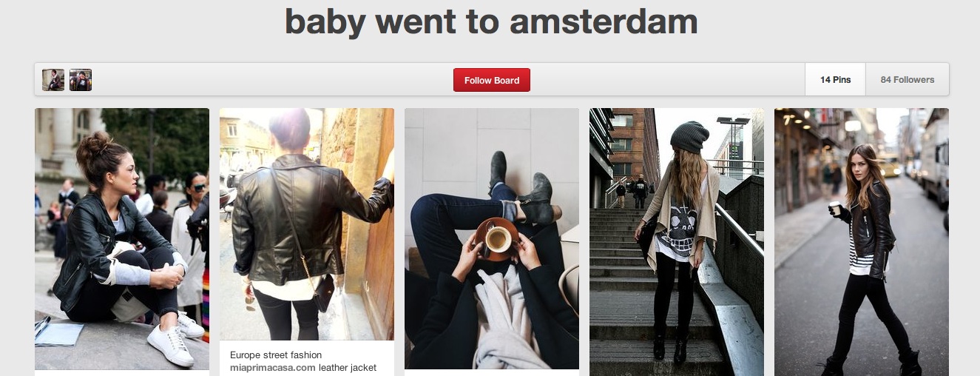The width and height of the screenshot is (980, 376).
Task: Click the white caption strip under the coffee pin
Action: pyautogui.click(x=492, y=372)
